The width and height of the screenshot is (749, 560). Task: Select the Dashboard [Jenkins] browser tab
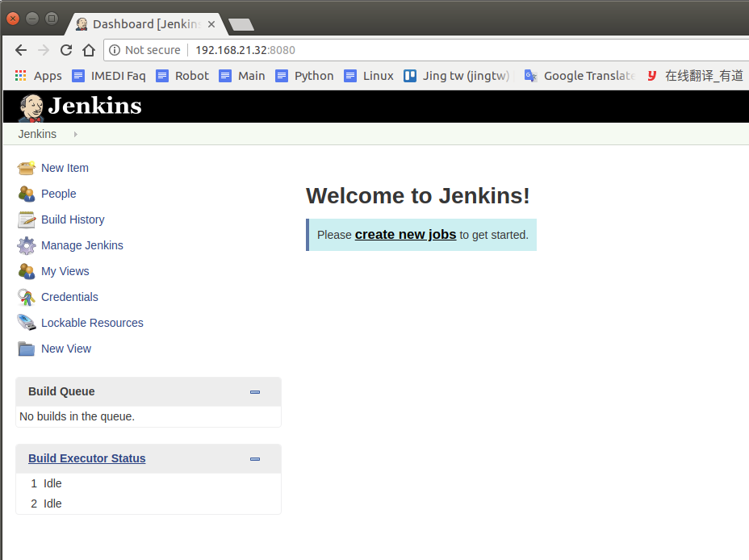[146, 24]
